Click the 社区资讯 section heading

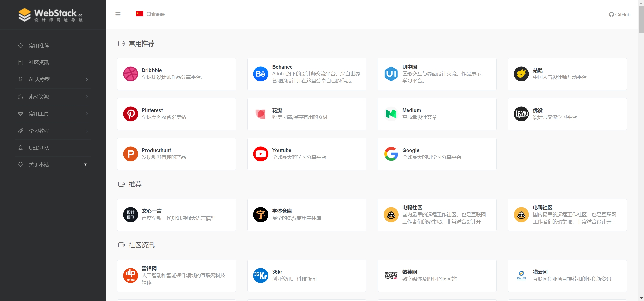click(x=141, y=245)
